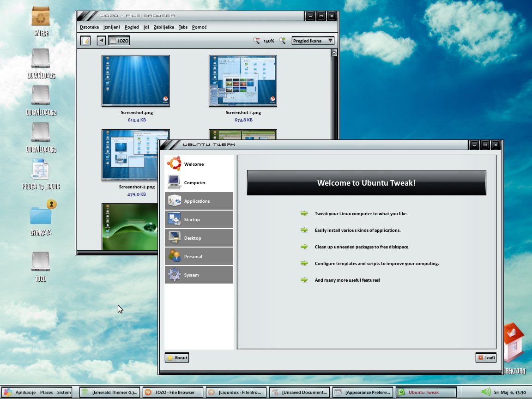Zoom in with the magnifier plus icon
The width and height of the screenshot is (532, 399).
[282, 41]
